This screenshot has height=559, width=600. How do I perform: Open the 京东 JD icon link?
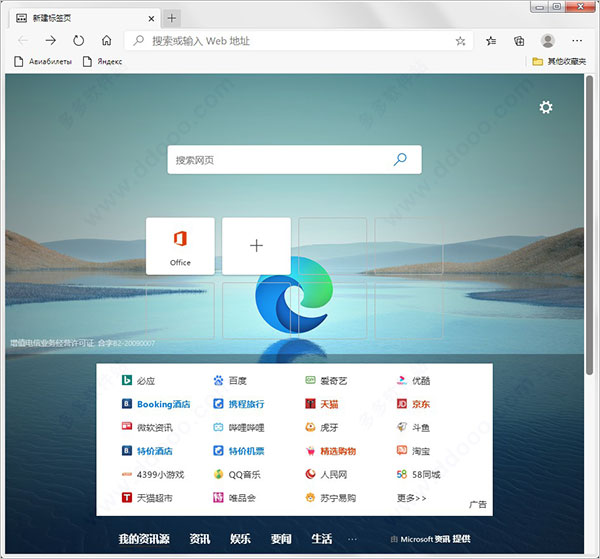[401, 404]
